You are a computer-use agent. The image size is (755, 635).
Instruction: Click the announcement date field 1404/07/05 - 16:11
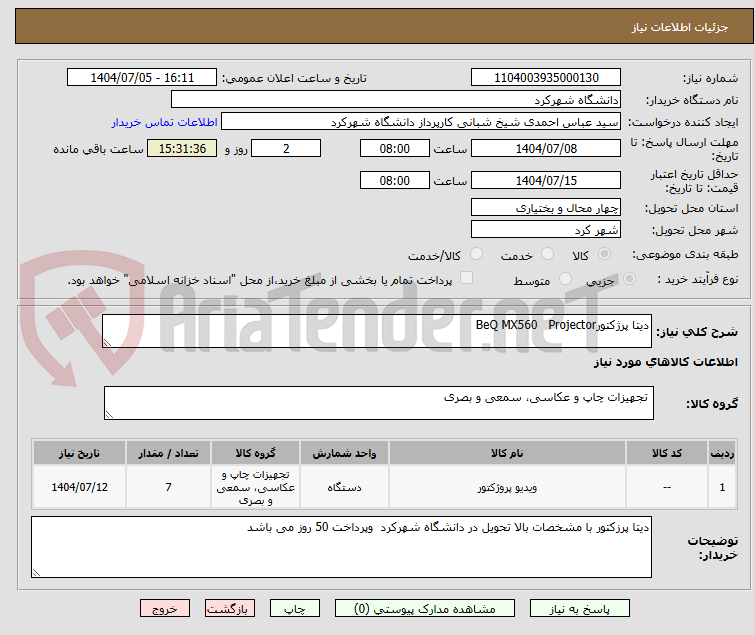point(142,78)
